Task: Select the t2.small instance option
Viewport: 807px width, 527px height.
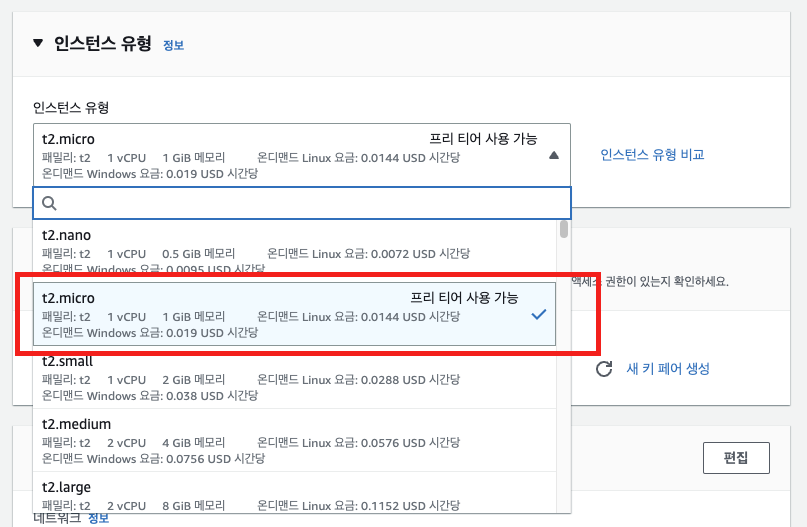Action: (294, 377)
